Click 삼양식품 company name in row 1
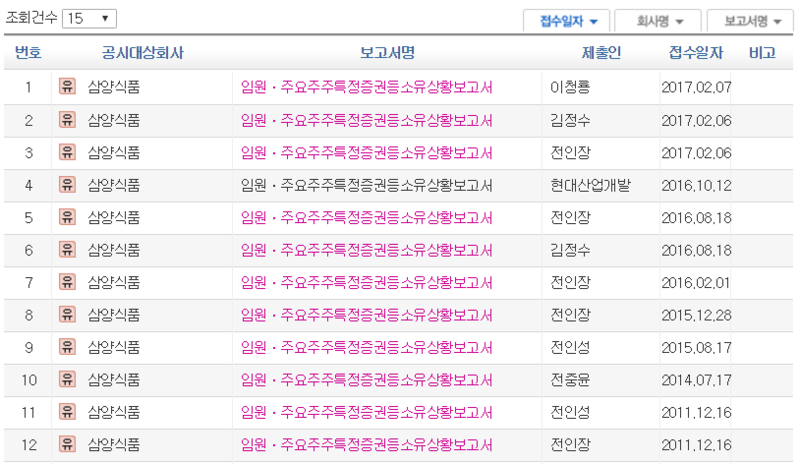This screenshot has width=800, height=464. [114, 87]
